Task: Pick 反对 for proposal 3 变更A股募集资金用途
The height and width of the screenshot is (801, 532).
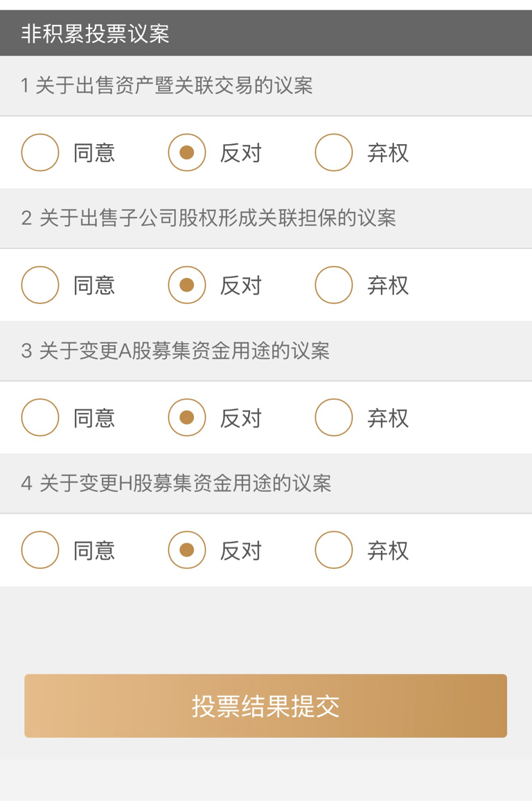Action: pyautogui.click(x=187, y=417)
